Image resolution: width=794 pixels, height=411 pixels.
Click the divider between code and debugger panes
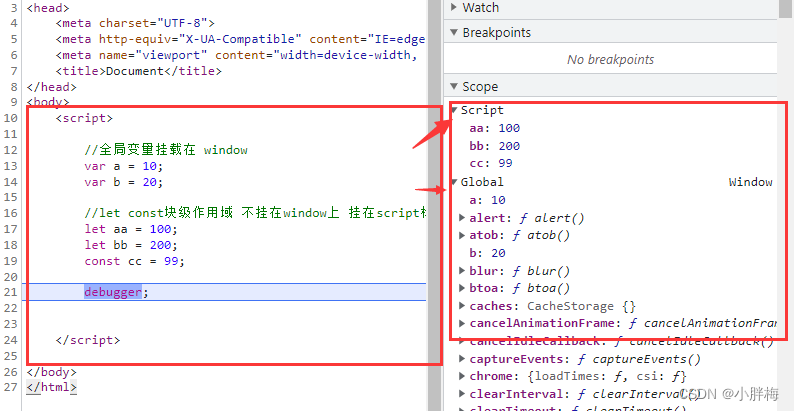click(x=435, y=206)
